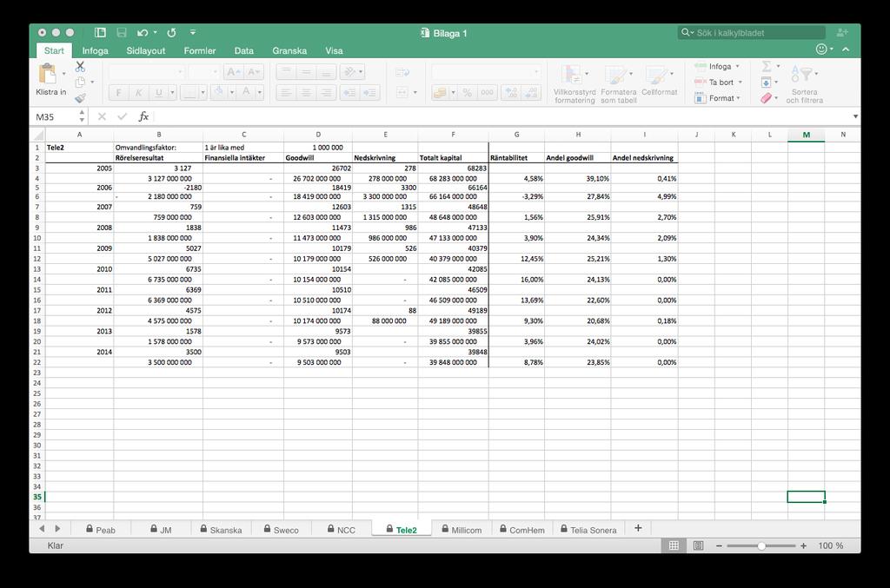Save the workbook with the floppy icon

122,33
